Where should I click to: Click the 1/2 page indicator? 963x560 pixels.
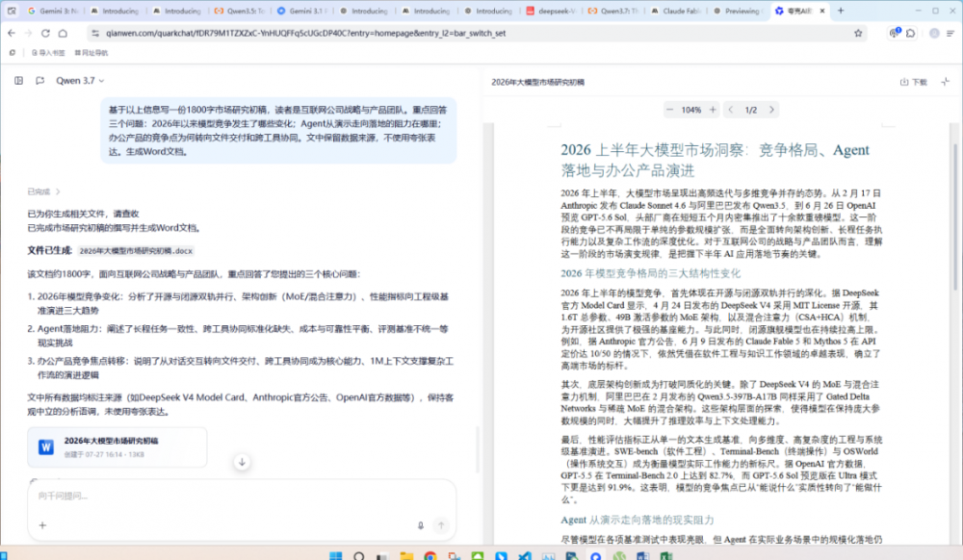[751, 110]
